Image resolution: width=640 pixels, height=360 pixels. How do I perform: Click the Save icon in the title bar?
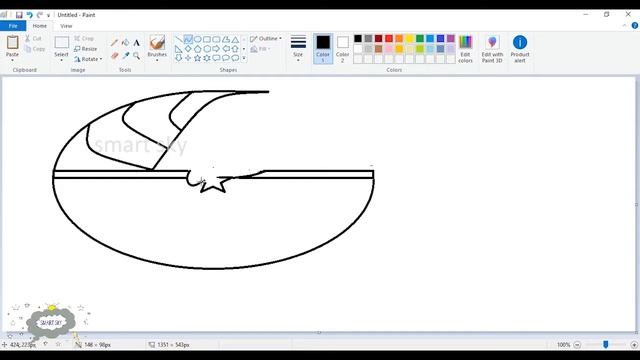point(19,15)
